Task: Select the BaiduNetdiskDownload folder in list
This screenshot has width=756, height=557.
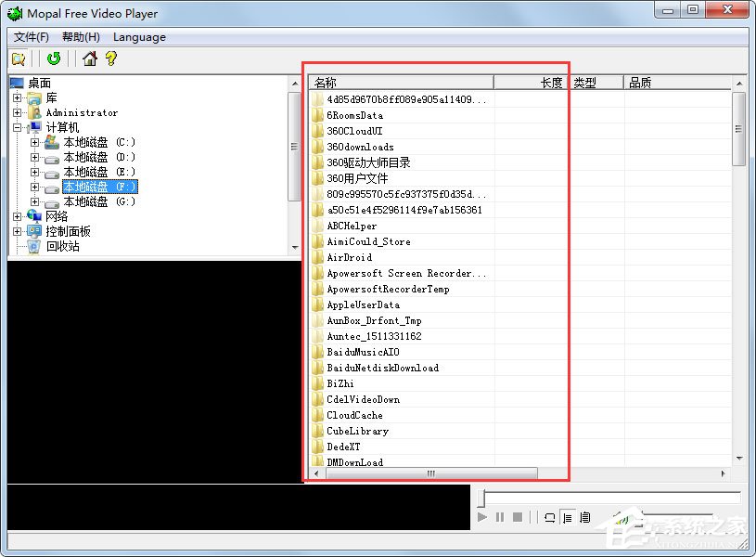Action: [x=382, y=368]
